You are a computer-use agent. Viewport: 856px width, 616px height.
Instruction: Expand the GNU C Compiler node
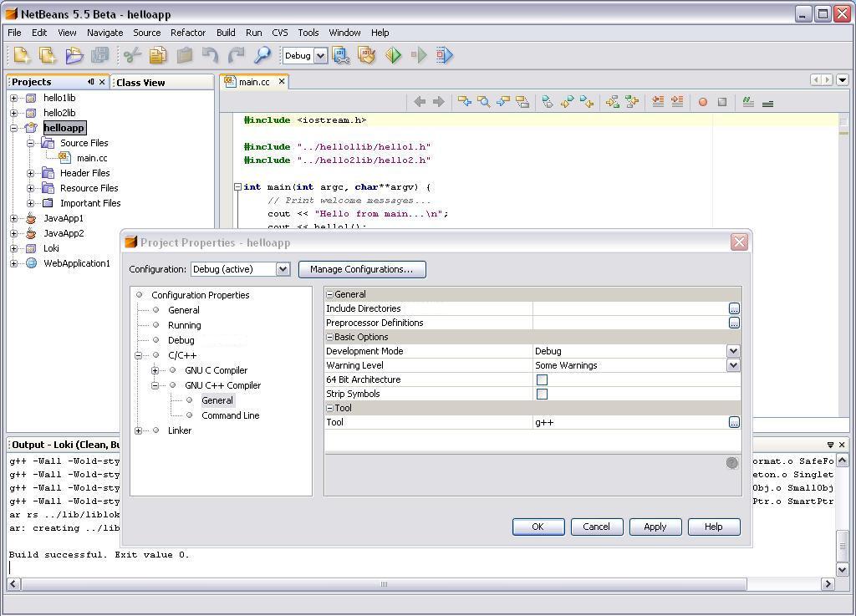155,370
